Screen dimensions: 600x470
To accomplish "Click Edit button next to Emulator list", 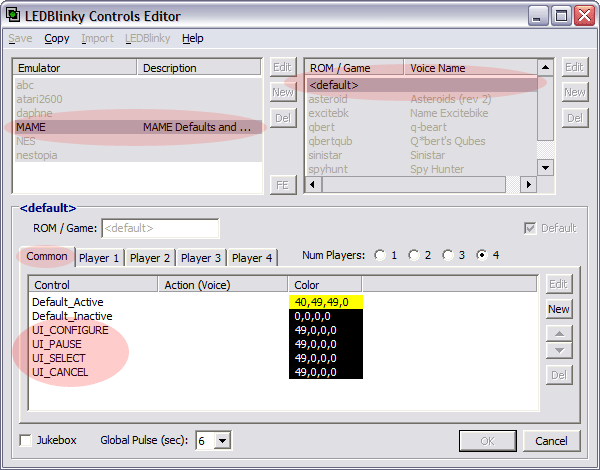I will coord(283,67).
